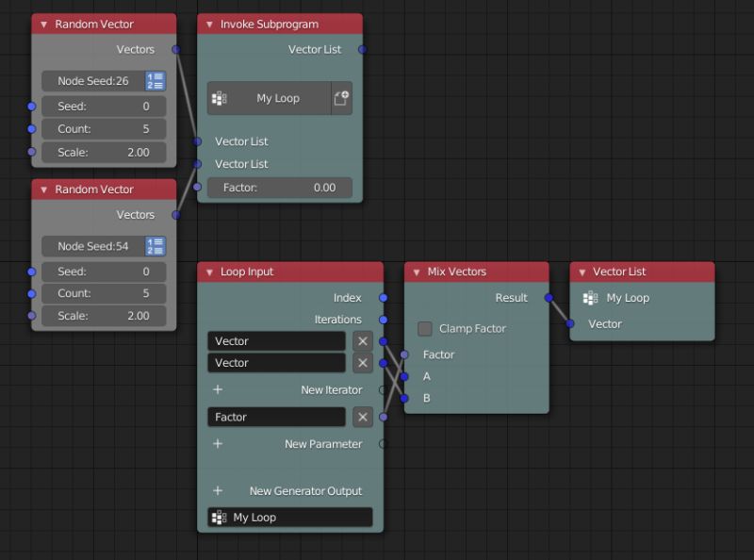Remove the second Vector iterator with its X icon
Screen dimensions: 754x560
362,363
